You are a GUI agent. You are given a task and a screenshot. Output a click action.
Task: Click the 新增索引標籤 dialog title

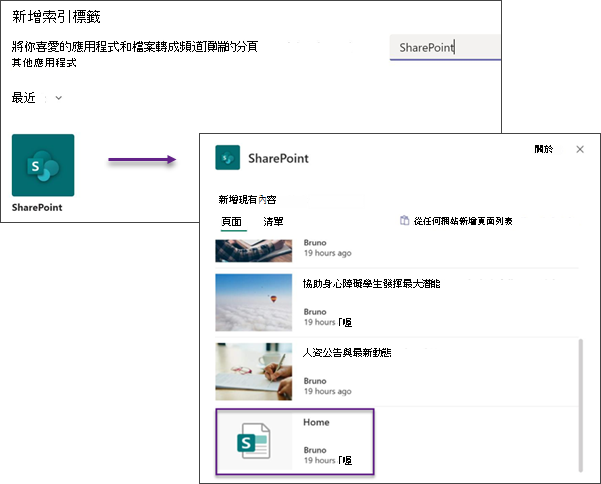pos(56,17)
